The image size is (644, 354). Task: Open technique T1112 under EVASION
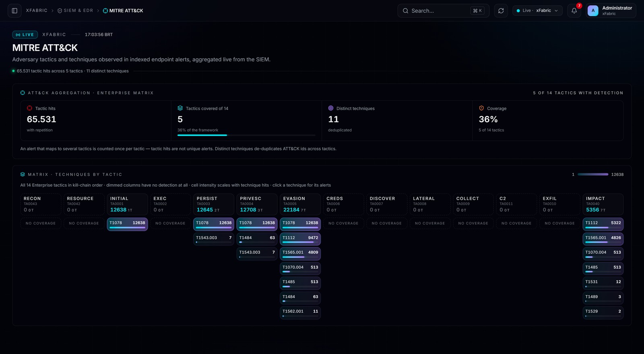300,239
